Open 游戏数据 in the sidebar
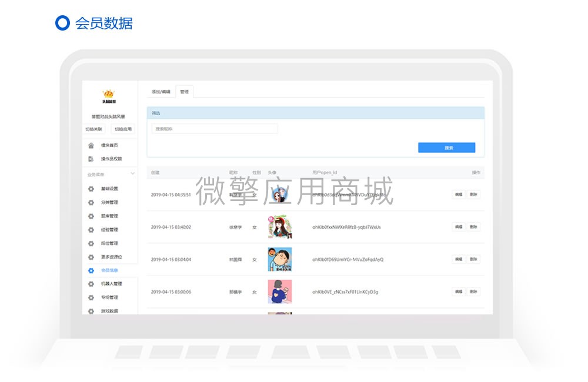Viewport: 588px width, 382px height. coord(91,310)
